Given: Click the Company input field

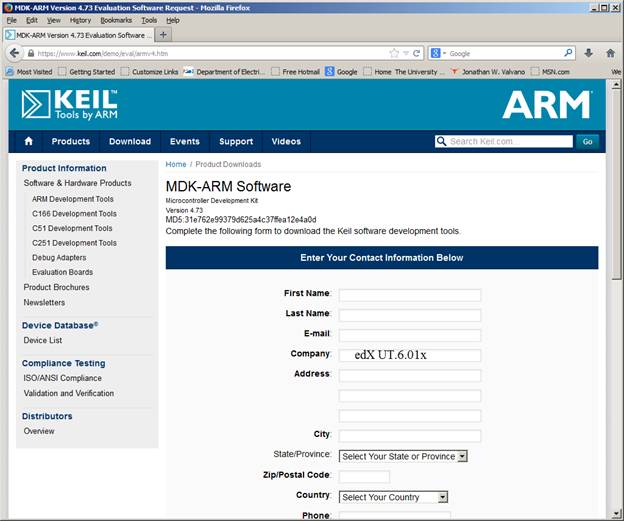Looking at the screenshot, I should [410, 355].
